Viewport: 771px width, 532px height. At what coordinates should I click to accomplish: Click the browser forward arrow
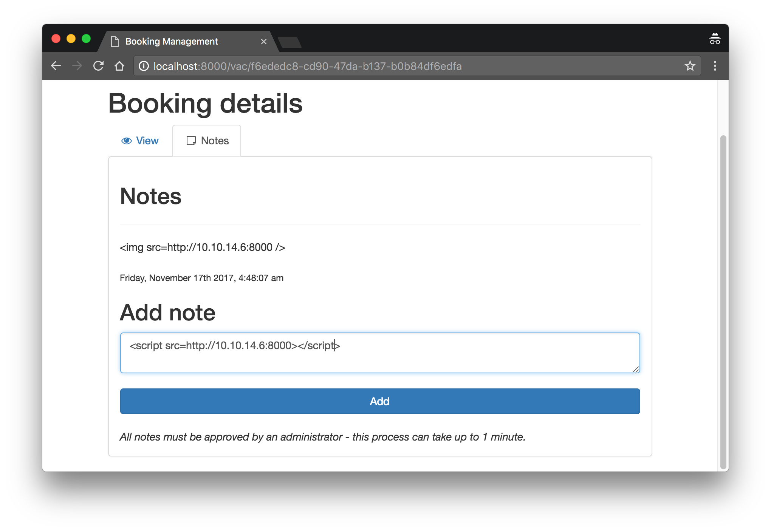[77, 66]
